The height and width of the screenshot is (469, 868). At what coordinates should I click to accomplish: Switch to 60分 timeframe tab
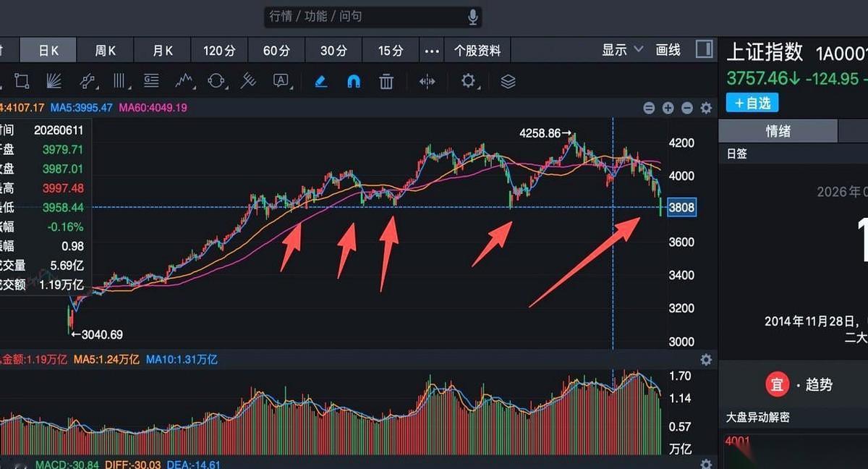pyautogui.click(x=276, y=50)
